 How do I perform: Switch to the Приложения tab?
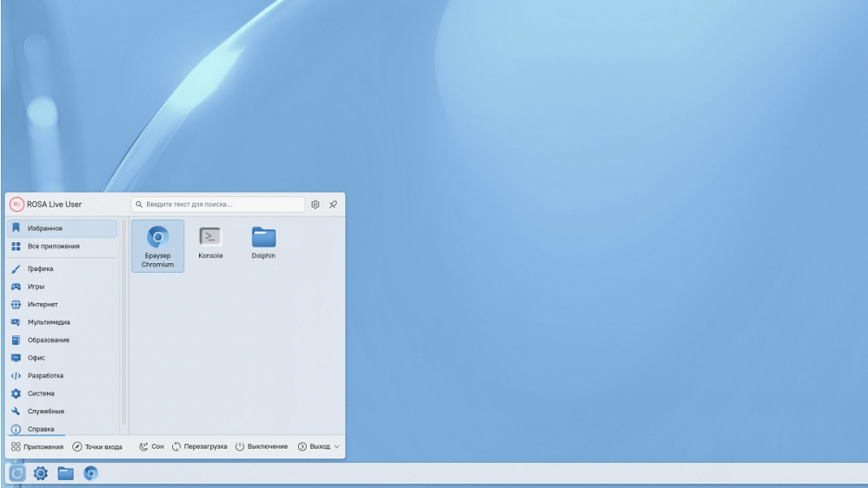(x=37, y=446)
